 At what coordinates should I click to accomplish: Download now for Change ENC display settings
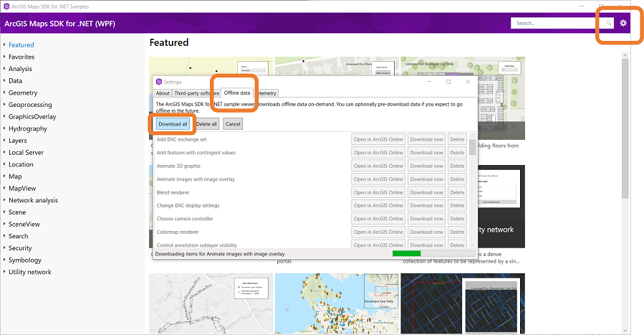click(426, 206)
